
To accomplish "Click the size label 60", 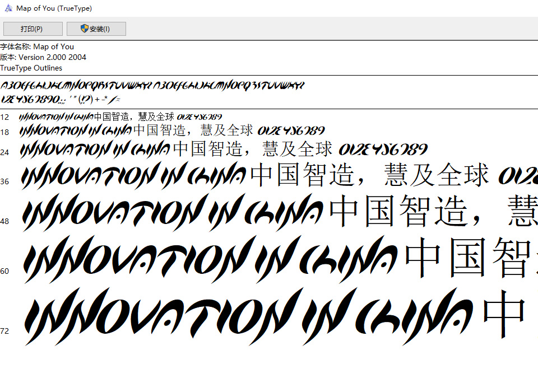I will (4, 271).
